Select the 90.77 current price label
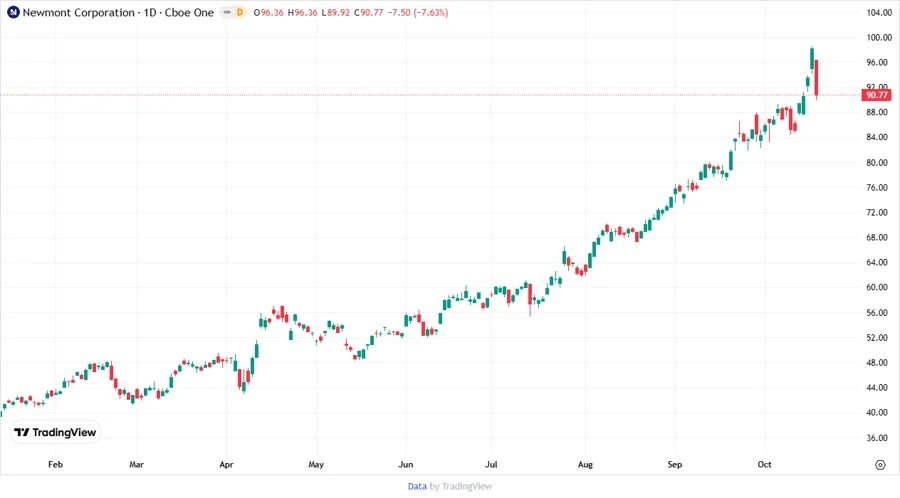900x498 pixels. (876, 95)
